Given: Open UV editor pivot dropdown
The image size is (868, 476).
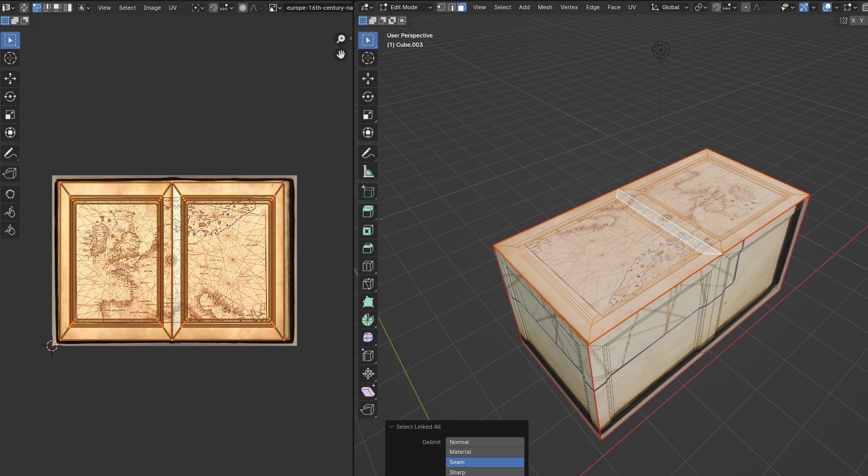Looking at the screenshot, I should pos(198,8).
